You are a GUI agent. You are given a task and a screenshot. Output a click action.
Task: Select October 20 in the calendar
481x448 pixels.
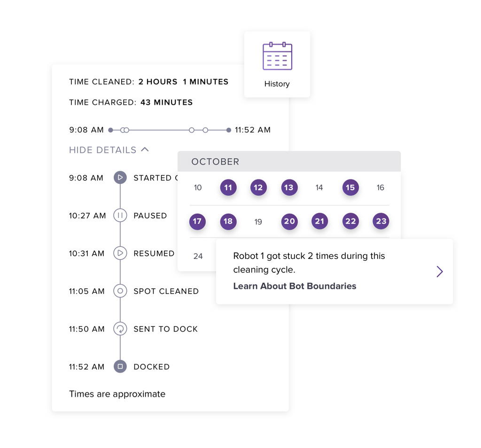click(x=289, y=221)
